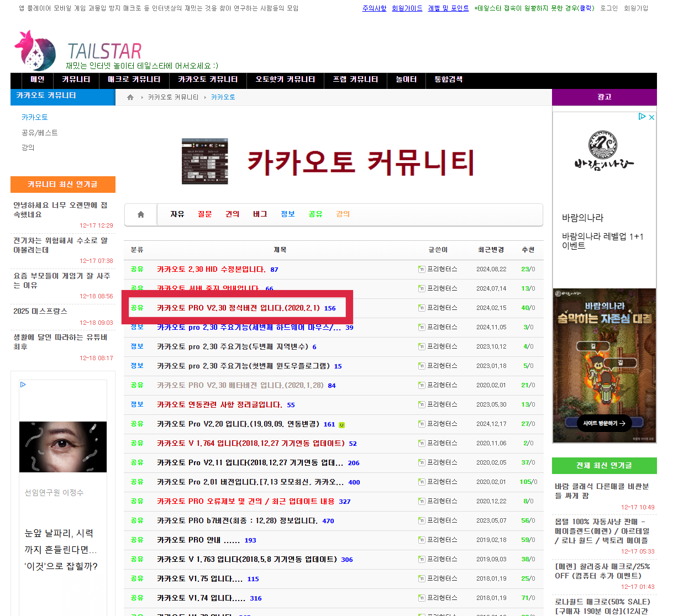
Task: Open post 카카오토 Pro V2.20 입니다
Action: tap(238, 424)
